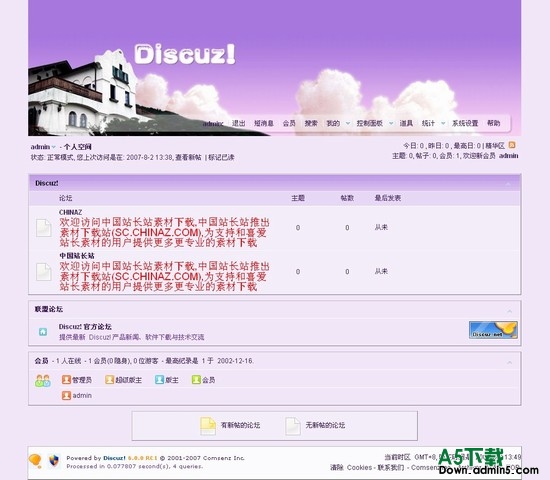Screen dimensions: 550x480
Task: Click the 帖数 column header
Action: [x=347, y=198]
